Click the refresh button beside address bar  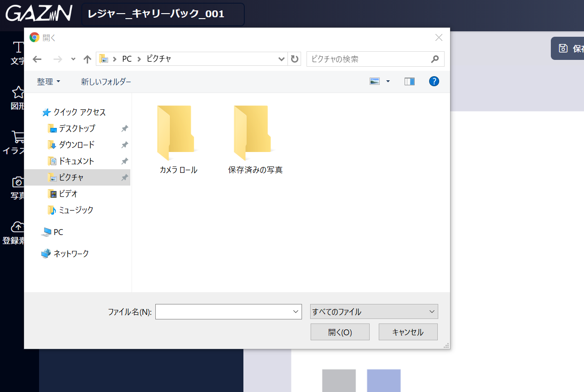click(295, 59)
